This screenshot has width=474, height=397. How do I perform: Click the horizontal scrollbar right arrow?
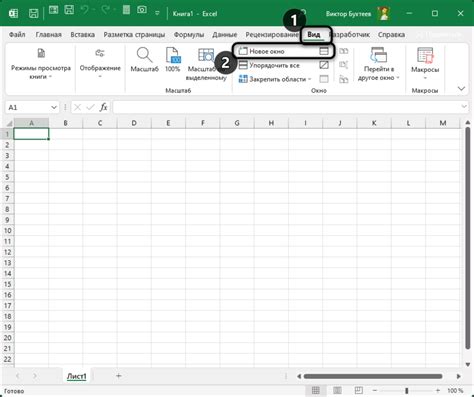point(459,376)
